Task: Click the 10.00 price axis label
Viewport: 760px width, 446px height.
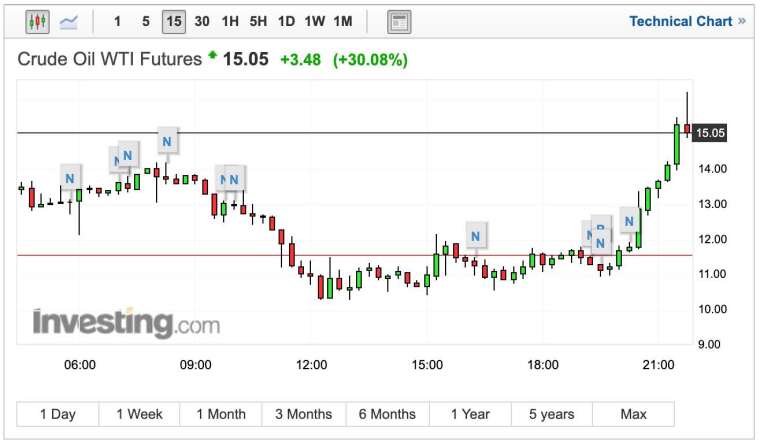Action: [712, 309]
